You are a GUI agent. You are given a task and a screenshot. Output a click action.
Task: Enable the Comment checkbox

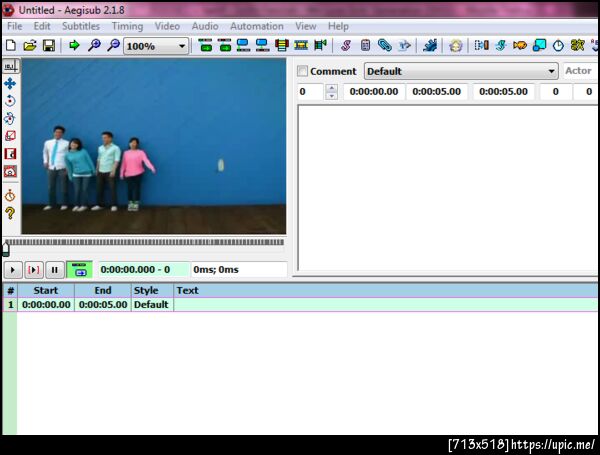pyautogui.click(x=302, y=71)
